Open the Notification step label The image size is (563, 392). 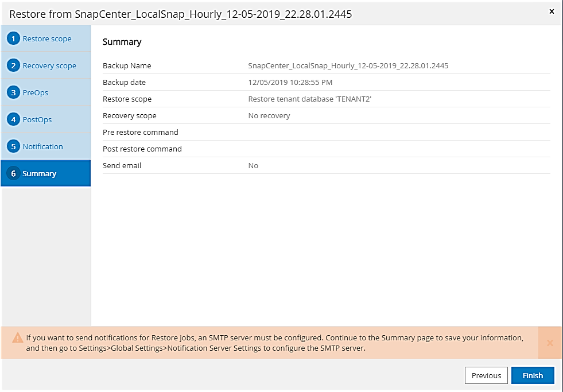point(43,147)
